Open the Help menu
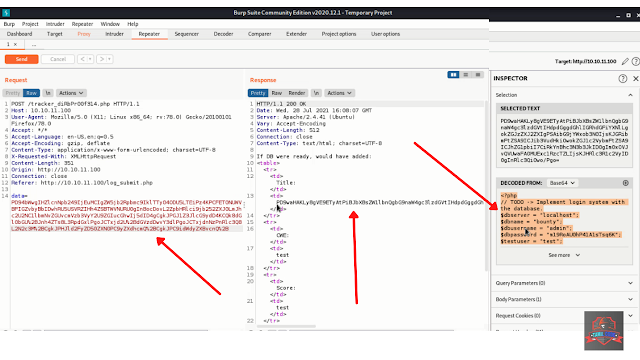This screenshot has width=640, height=360. (x=133, y=24)
